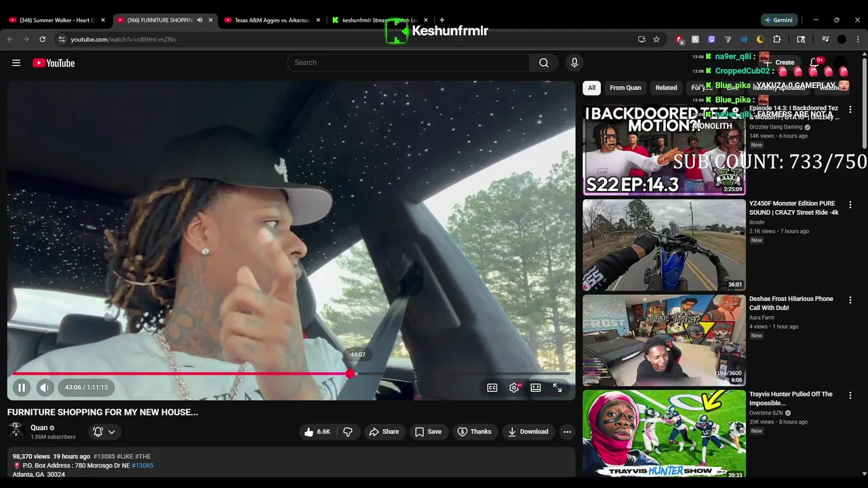
Task: Open the red extension with the badge
Action: (x=679, y=39)
